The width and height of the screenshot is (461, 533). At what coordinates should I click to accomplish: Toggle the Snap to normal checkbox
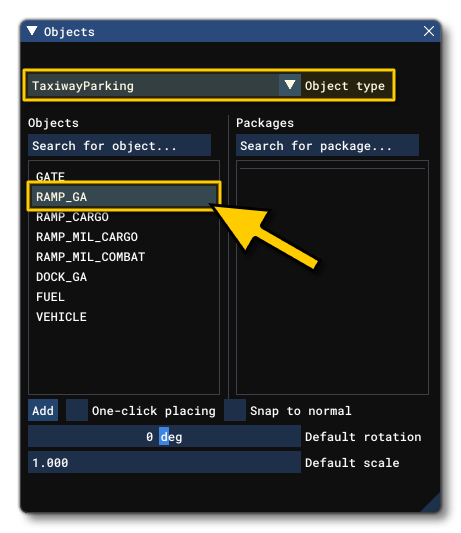click(x=235, y=410)
